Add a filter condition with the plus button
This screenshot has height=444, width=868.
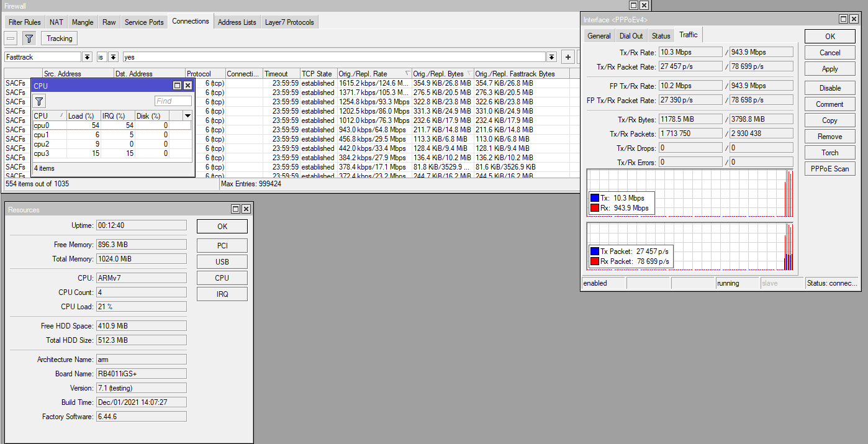[x=567, y=57]
